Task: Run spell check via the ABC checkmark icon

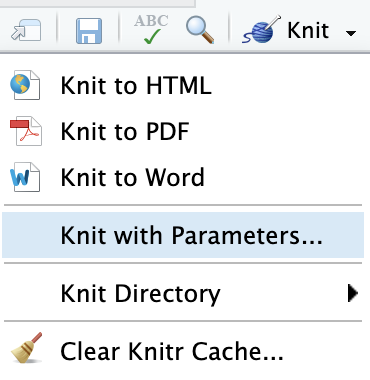Action: (151, 29)
